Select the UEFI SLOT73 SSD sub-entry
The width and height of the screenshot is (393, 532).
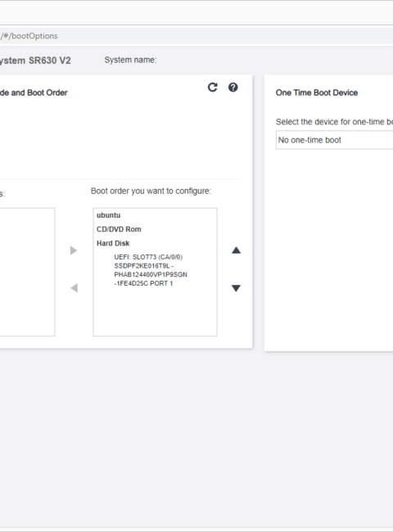click(x=151, y=270)
